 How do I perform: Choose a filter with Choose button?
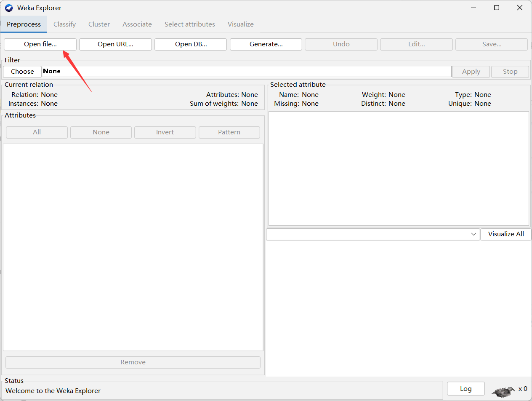(x=22, y=72)
